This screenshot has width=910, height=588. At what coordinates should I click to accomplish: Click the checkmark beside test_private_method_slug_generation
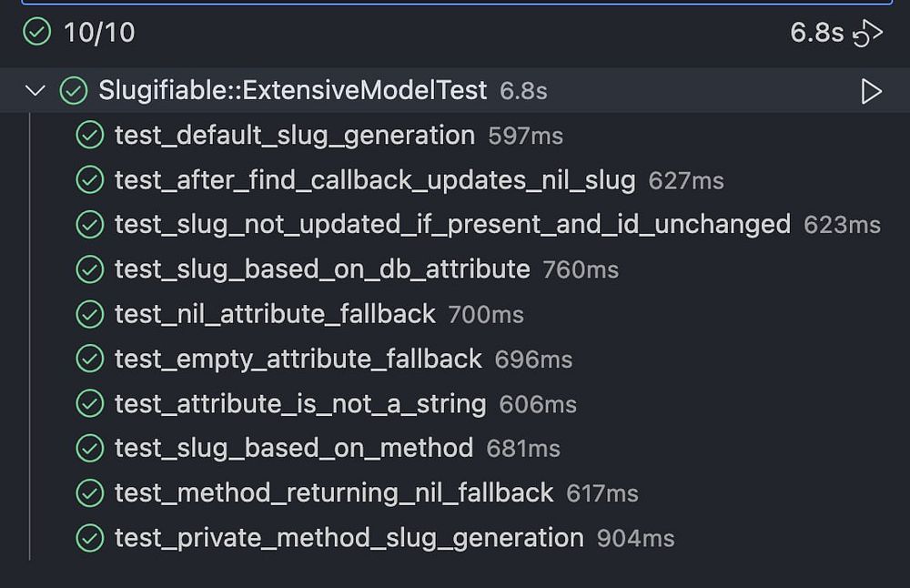click(89, 538)
